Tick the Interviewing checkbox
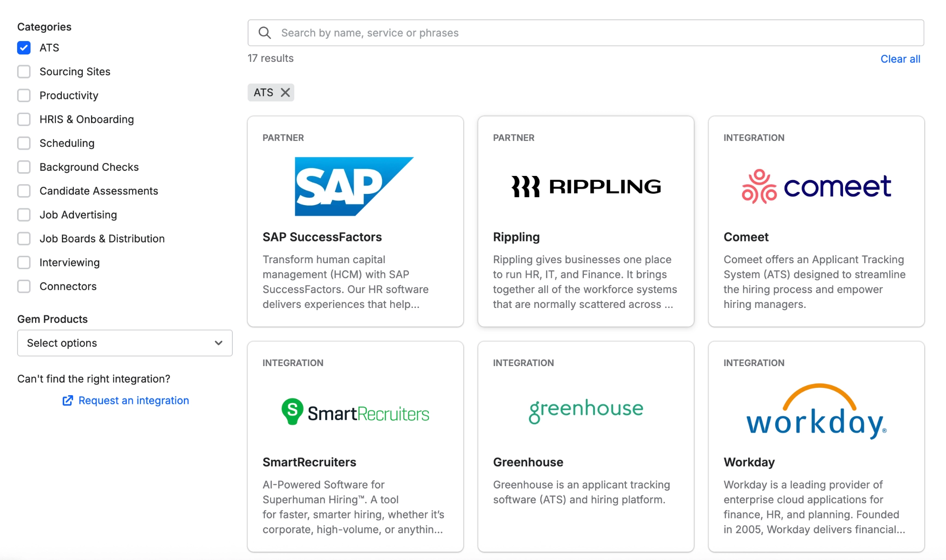The width and height of the screenshot is (946, 560). click(x=24, y=262)
